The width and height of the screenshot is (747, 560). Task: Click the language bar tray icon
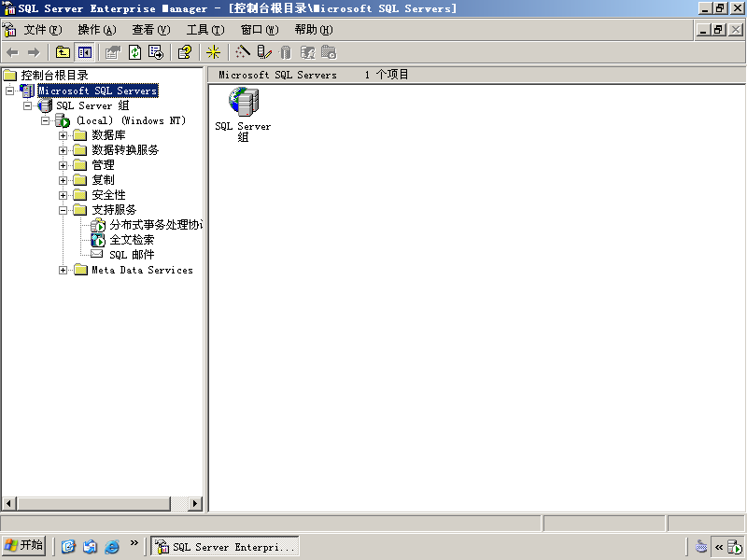click(x=701, y=546)
